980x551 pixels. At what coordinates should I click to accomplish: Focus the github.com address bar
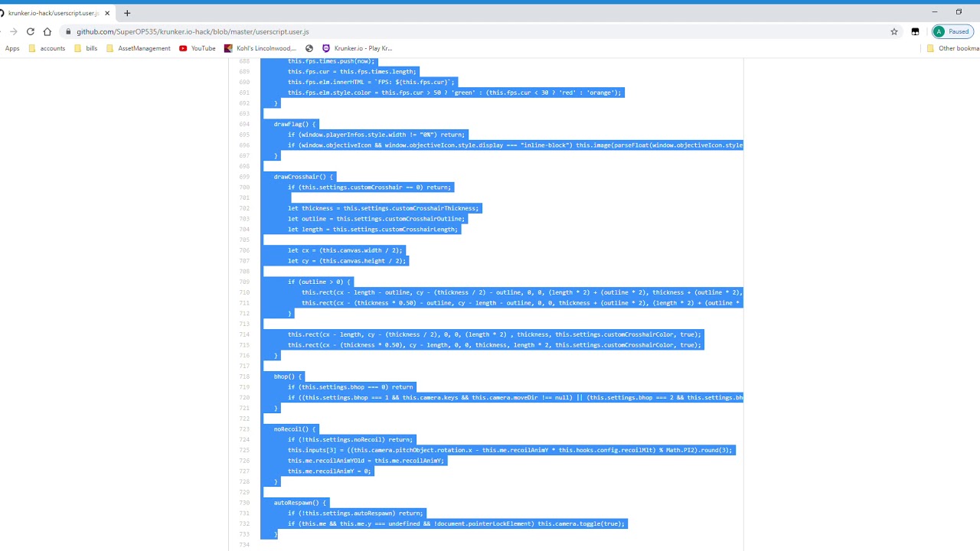[475, 31]
